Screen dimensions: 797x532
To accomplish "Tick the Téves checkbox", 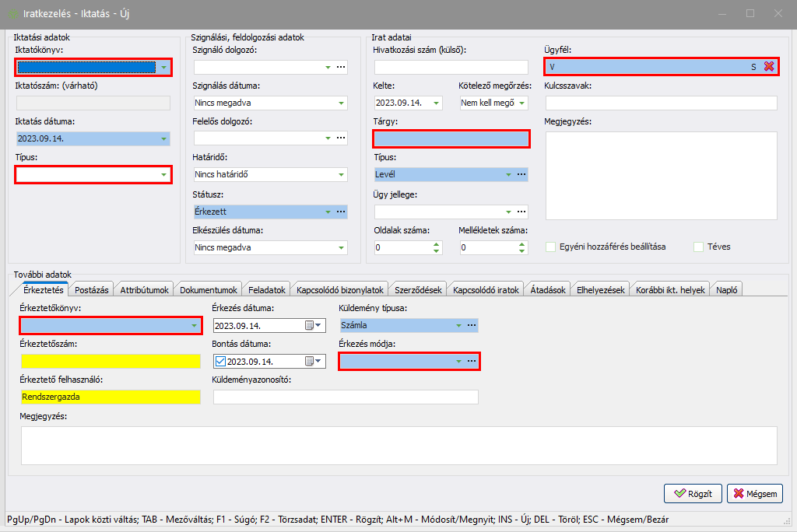I will point(698,247).
